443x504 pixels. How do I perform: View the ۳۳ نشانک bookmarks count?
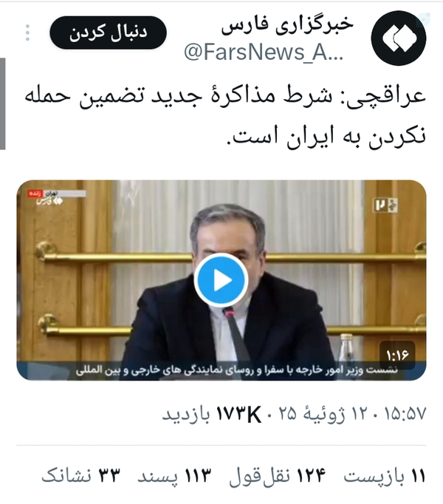(x=81, y=475)
